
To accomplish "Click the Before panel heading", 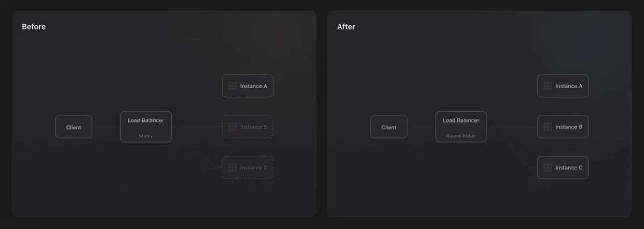I will click(x=34, y=27).
